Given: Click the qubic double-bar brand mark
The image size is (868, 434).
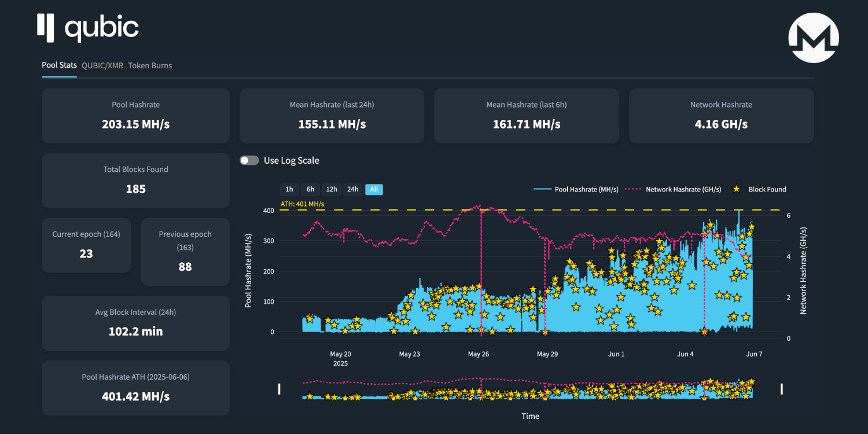Looking at the screenshot, I should pyautogui.click(x=47, y=27).
